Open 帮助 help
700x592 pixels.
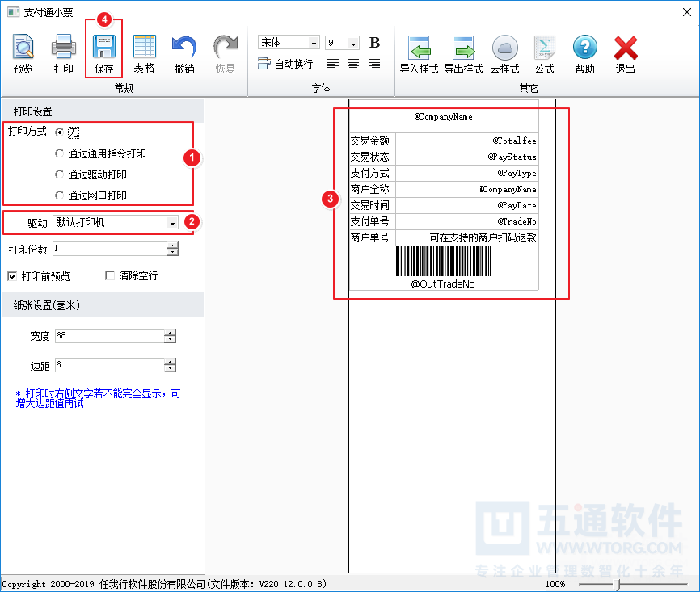pyautogui.click(x=585, y=54)
